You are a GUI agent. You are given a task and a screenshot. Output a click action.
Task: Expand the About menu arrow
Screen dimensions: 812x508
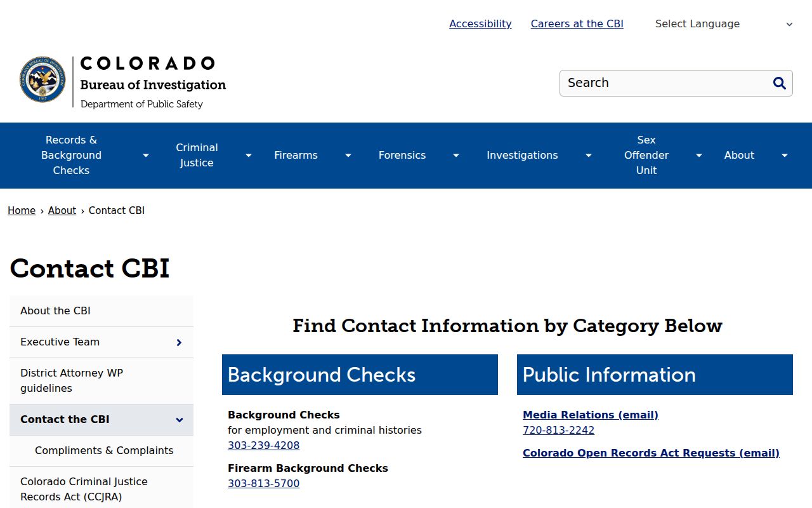coord(784,156)
